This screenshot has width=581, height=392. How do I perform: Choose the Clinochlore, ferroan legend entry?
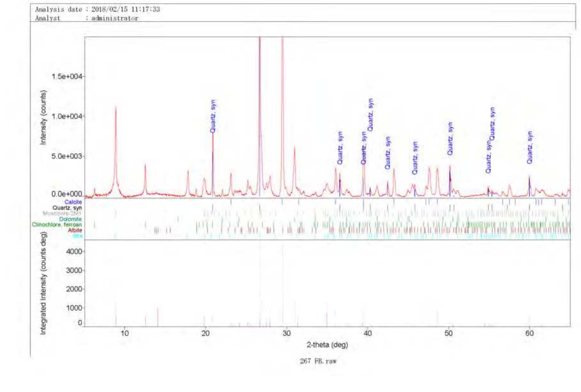(57, 225)
